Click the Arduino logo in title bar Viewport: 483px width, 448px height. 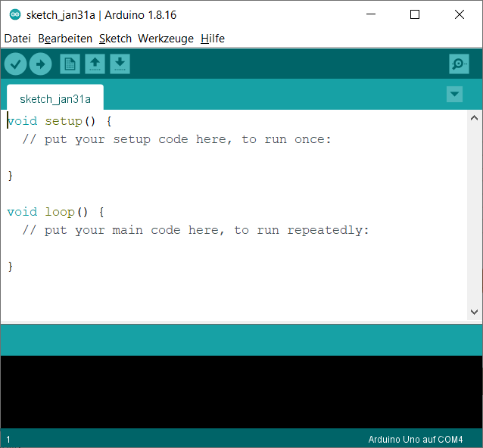(x=14, y=15)
